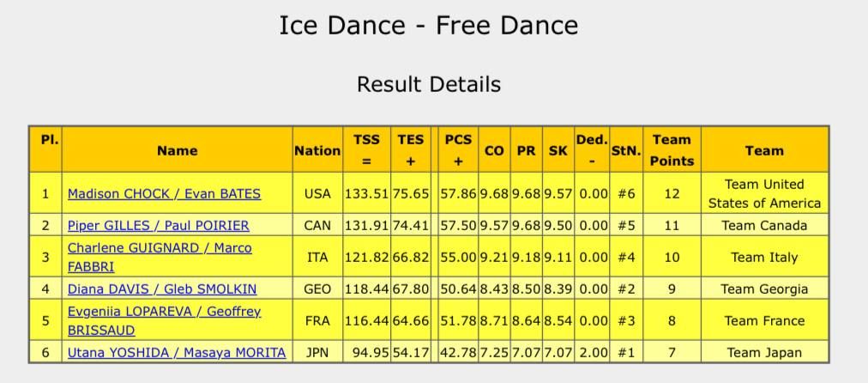Open Piper GILLES / Paul POIRIER link
This screenshot has width=868, height=383.
pyautogui.click(x=159, y=226)
